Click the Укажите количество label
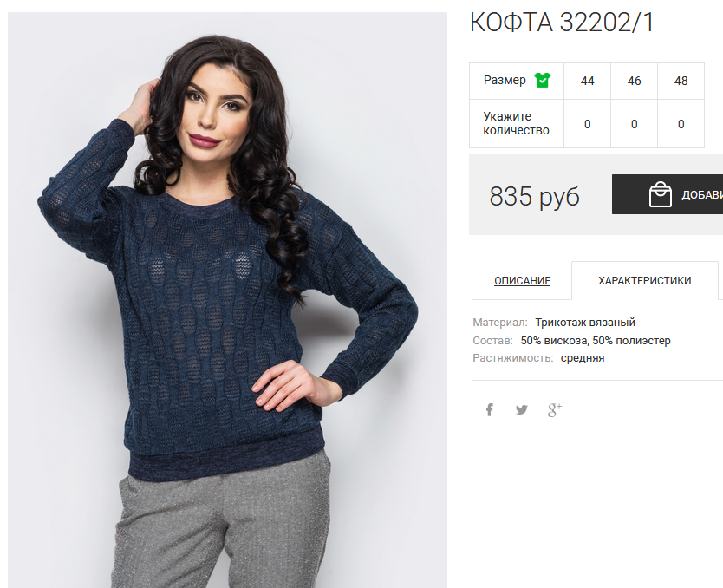 pos(516,123)
